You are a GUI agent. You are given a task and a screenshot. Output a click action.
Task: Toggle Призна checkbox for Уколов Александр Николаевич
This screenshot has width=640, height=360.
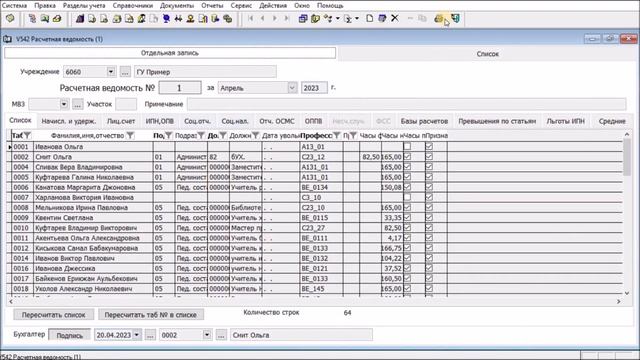click(429, 289)
